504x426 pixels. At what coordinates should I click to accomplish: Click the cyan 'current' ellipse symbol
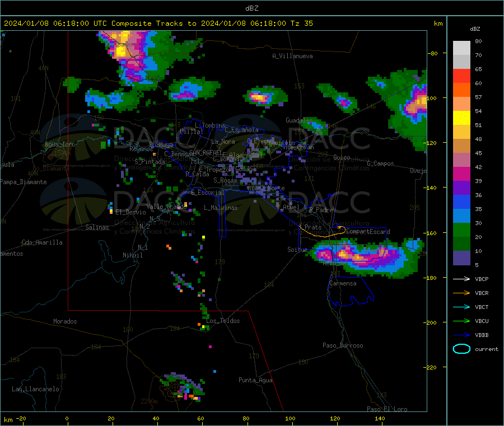(461, 349)
